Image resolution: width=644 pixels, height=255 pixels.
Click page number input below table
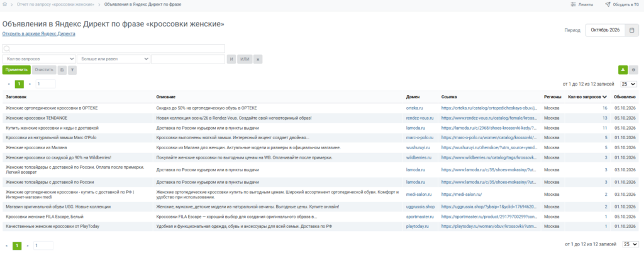[43, 246]
